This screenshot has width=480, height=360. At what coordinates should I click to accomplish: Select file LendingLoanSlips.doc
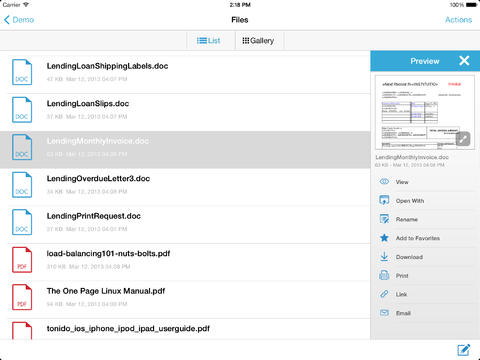coord(185,112)
